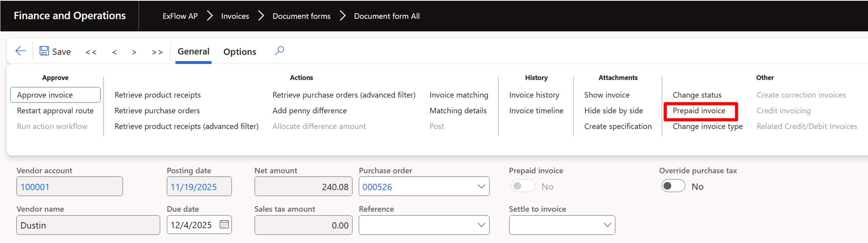868x243 pixels.
Task: Switch to the Options tab
Action: coord(240,52)
